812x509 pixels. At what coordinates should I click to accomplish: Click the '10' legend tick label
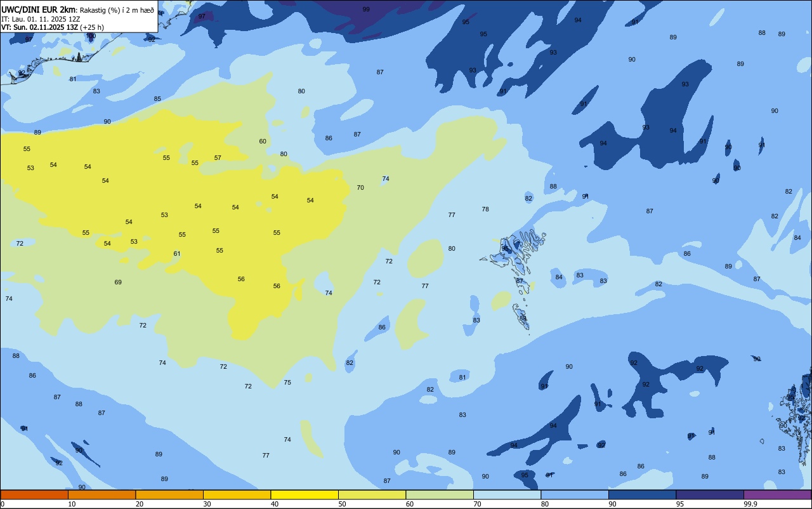(72, 504)
